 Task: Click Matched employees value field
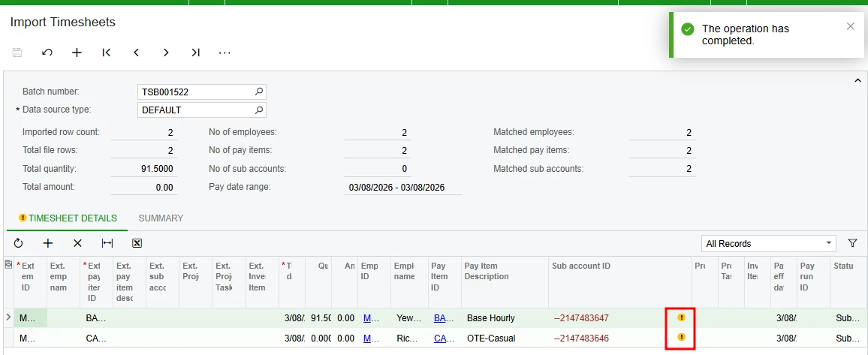[662, 133]
